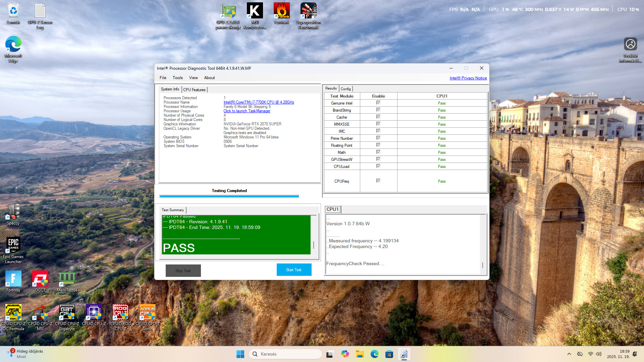Toggle the Prime Number enable checkbox
Viewport: 644px width, 362px height.
[378, 138]
